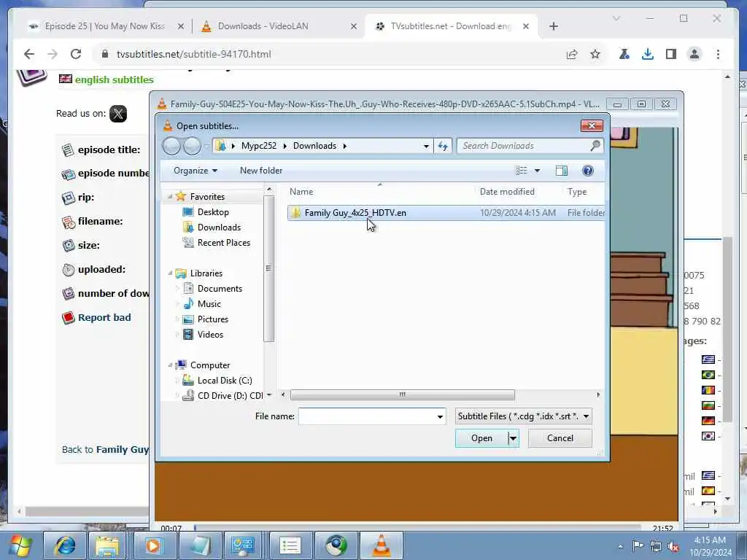Select Desktop in Favorites
Image resolution: width=747 pixels, height=560 pixels.
click(x=213, y=212)
